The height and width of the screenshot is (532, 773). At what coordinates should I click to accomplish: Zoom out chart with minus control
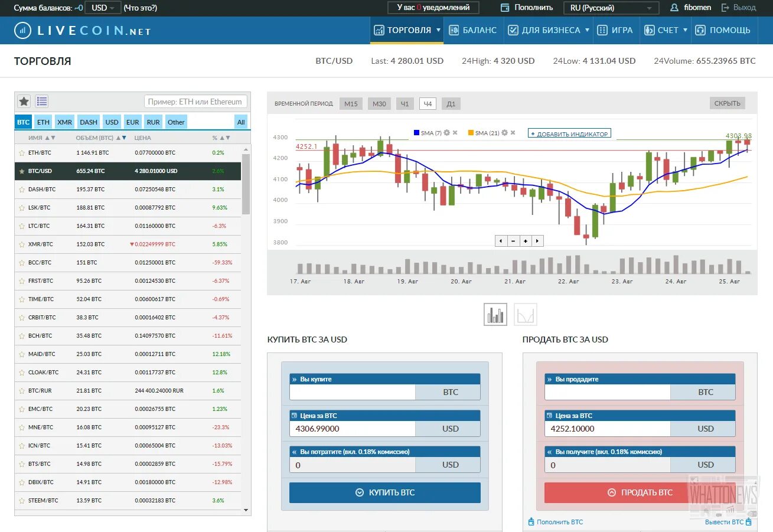513,241
